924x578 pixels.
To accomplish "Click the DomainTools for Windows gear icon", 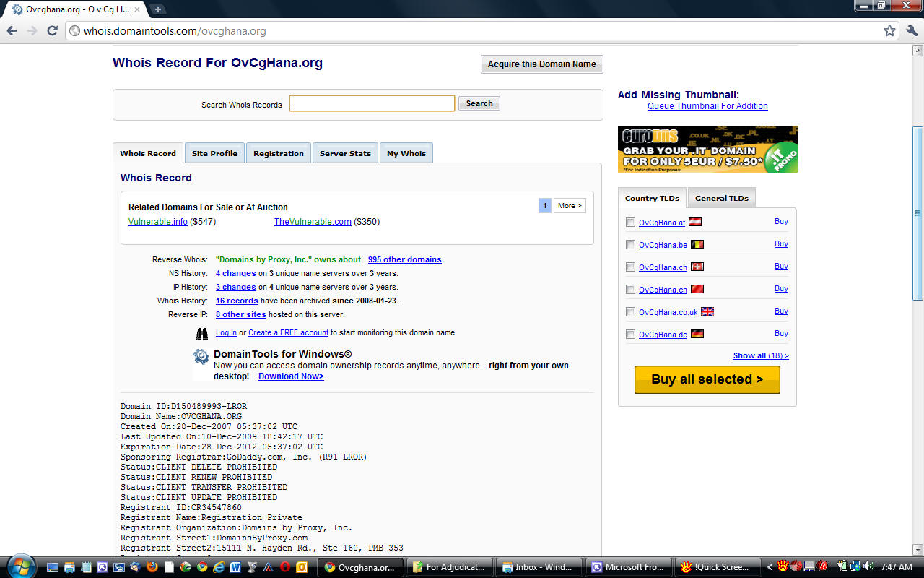I will coord(201,357).
